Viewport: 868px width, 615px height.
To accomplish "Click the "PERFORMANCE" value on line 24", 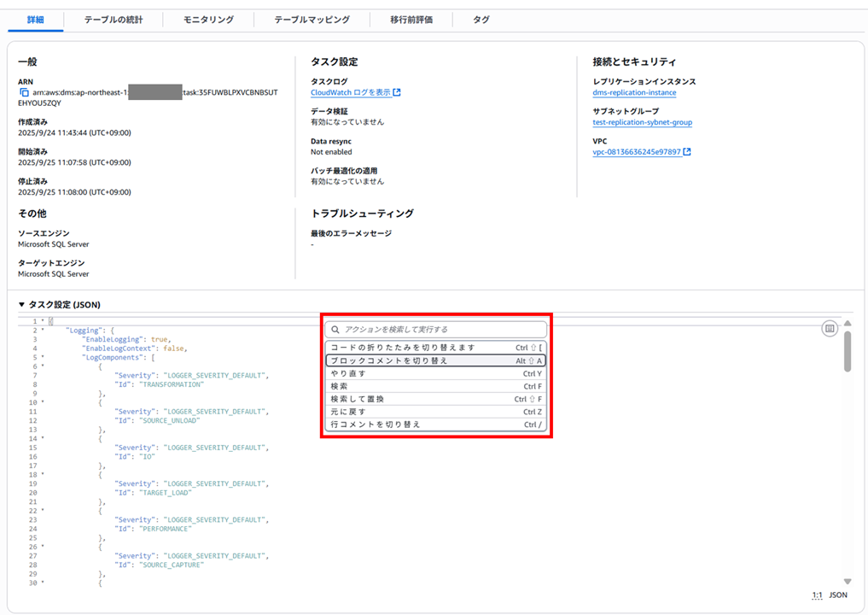I will [165, 529].
